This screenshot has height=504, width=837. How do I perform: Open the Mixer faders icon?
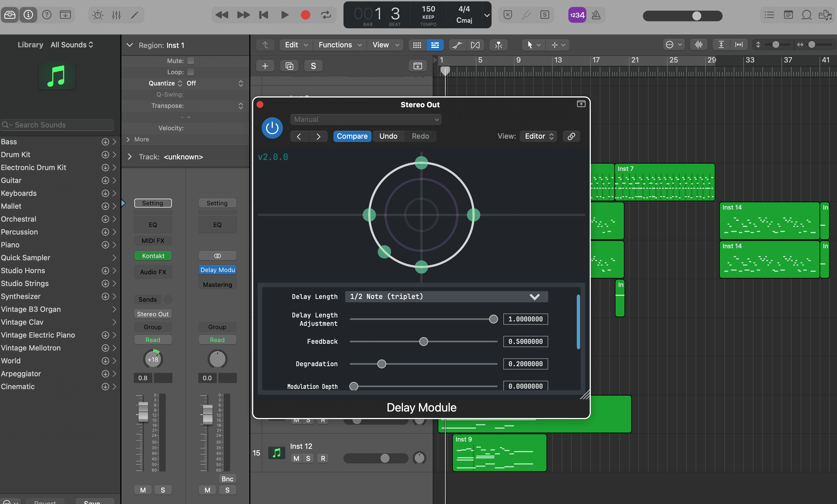click(x=117, y=15)
